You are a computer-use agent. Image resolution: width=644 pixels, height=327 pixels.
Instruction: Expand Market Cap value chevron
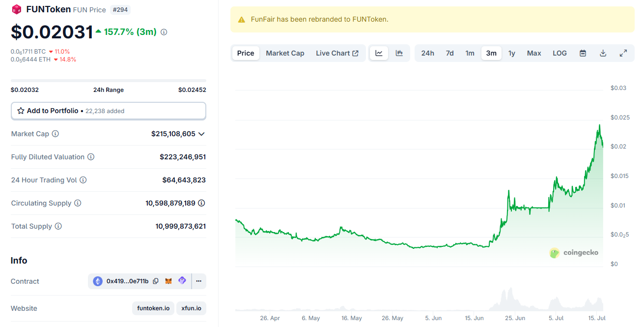[x=201, y=134]
